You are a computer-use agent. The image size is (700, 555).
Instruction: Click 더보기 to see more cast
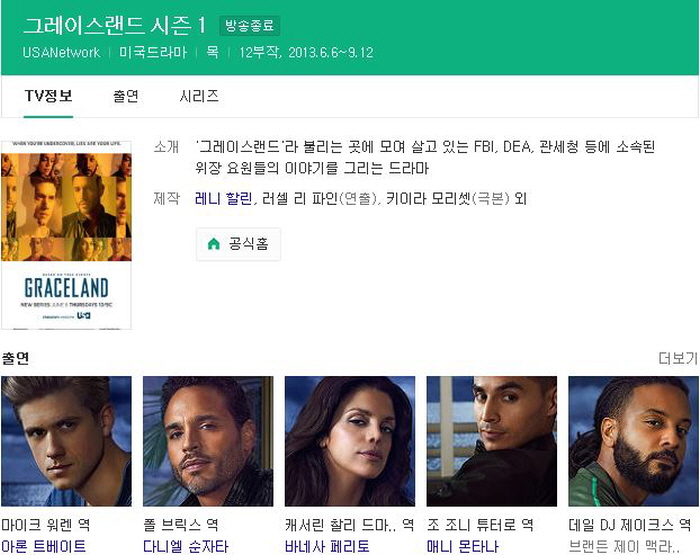coord(678,358)
